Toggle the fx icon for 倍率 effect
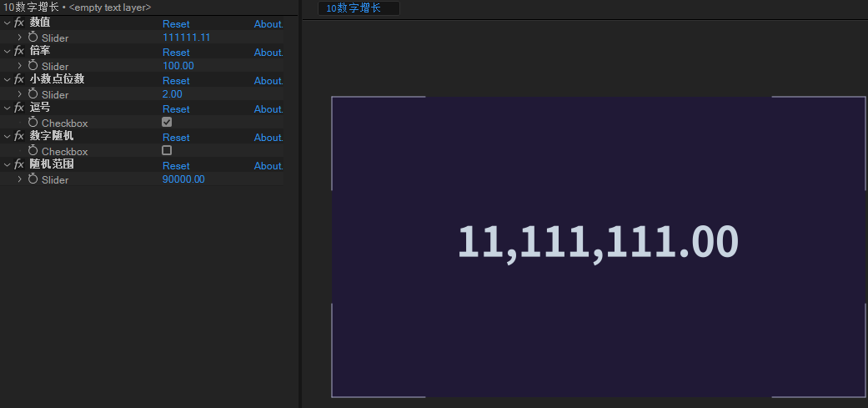 [x=19, y=51]
